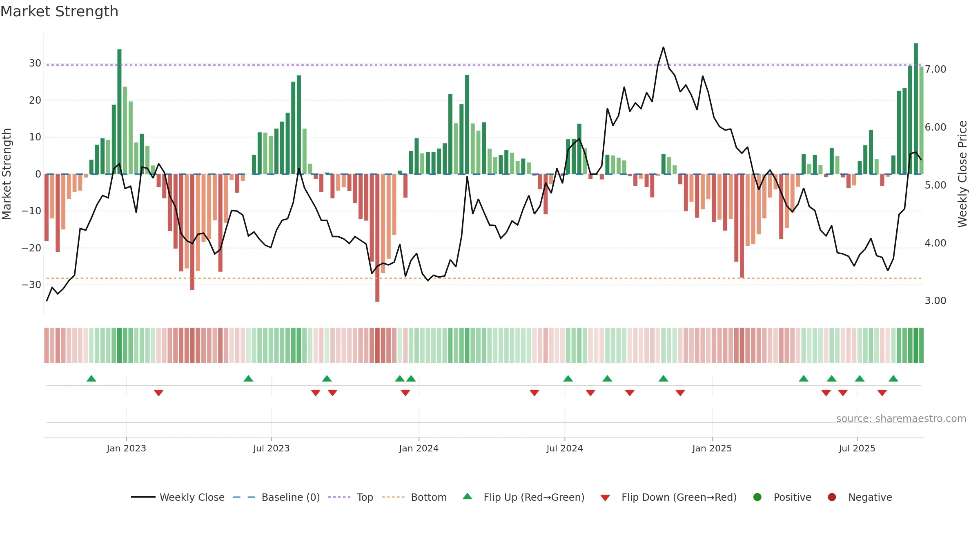
Task: Click the last flip-up marker after Jul 2025
Action: click(893, 378)
